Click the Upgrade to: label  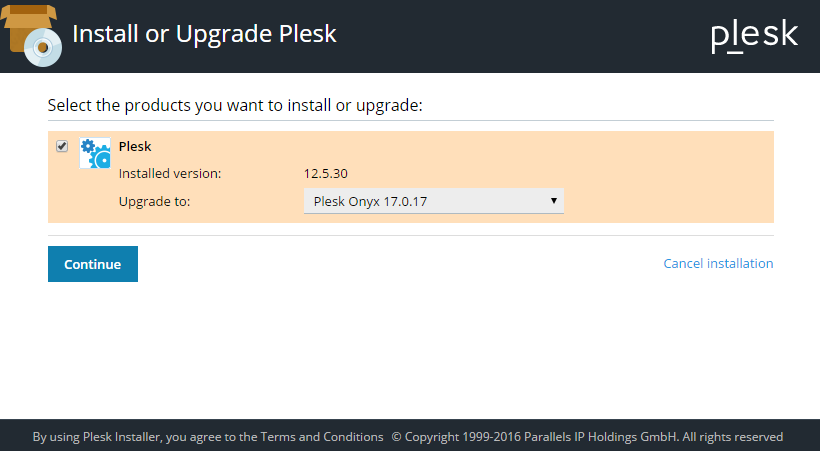tap(154, 201)
